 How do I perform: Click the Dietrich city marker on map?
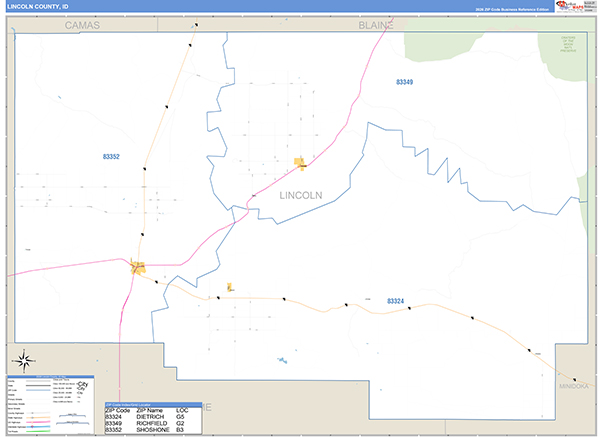229,287
